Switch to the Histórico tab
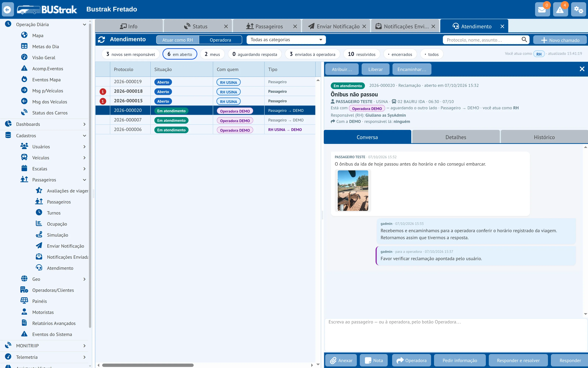Screen dimensions: 588x368 [544, 137]
